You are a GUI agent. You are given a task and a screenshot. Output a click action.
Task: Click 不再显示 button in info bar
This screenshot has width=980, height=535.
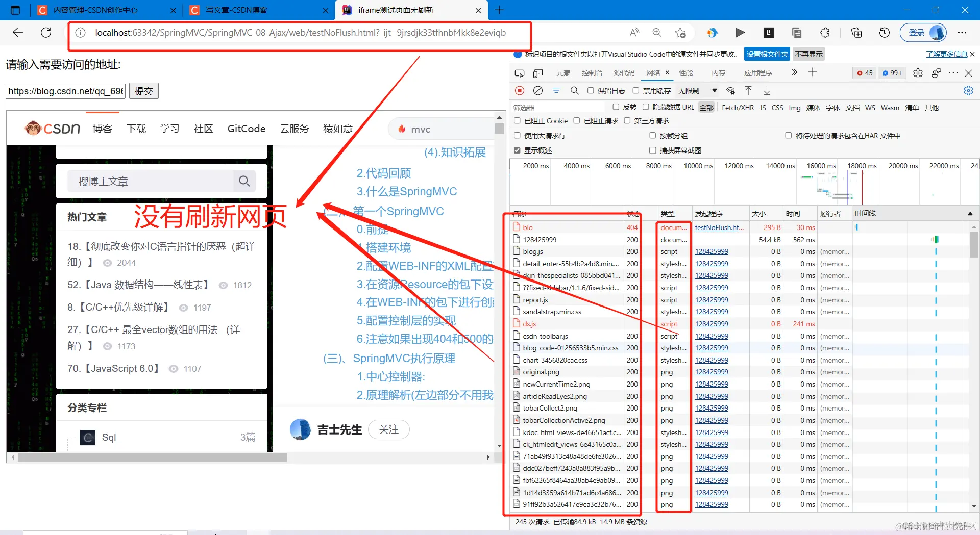tap(808, 54)
